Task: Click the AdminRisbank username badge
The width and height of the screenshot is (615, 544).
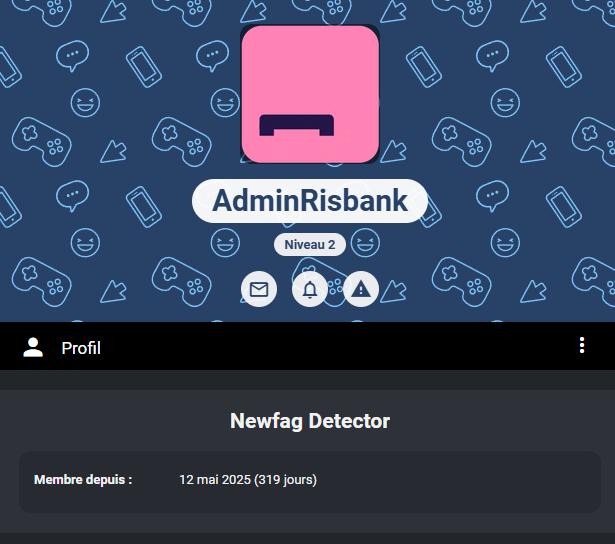Action: tap(310, 201)
